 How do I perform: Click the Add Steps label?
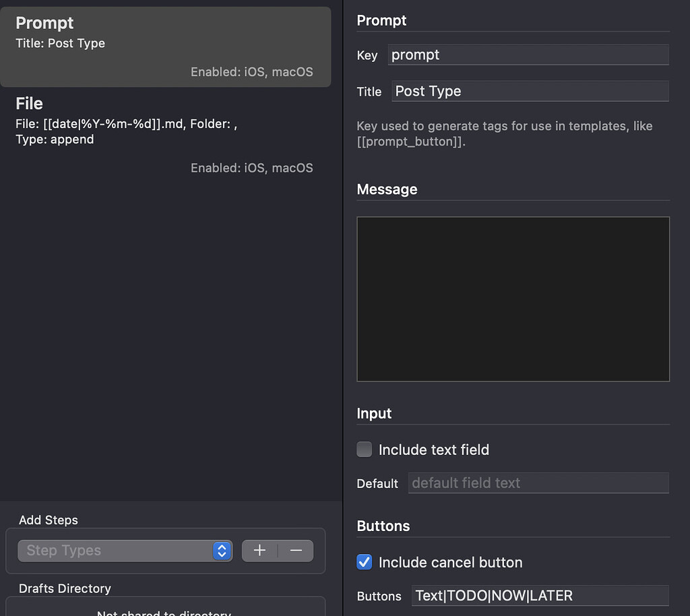[x=48, y=520]
